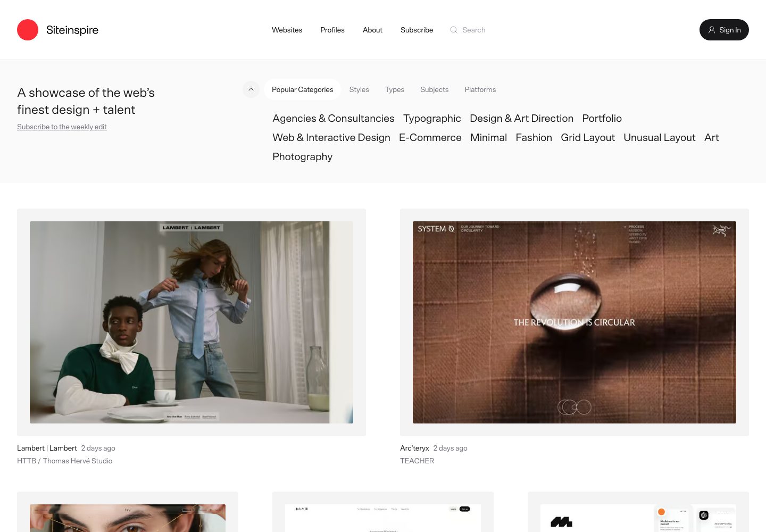Select the Popular Categories tab

[x=302, y=89]
